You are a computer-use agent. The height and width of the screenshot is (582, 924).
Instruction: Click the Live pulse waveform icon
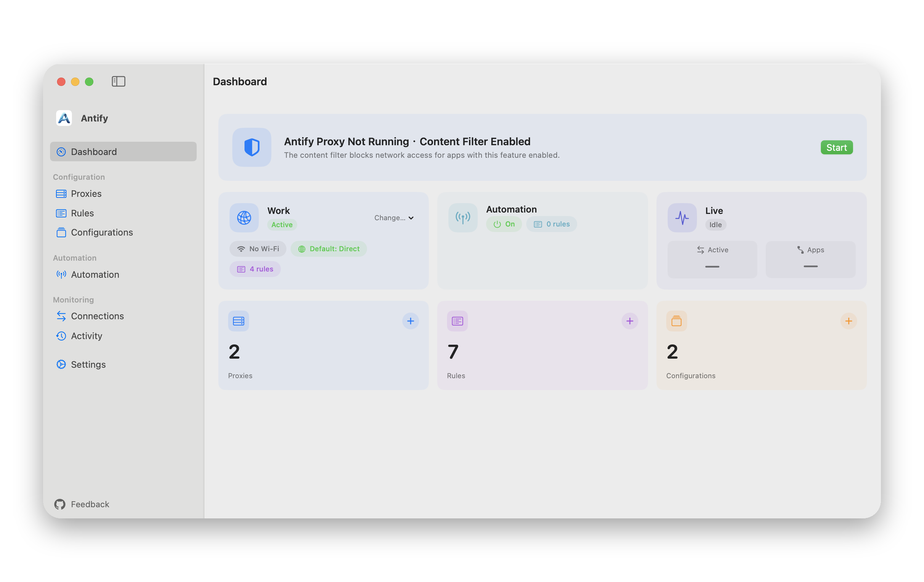coord(682,218)
